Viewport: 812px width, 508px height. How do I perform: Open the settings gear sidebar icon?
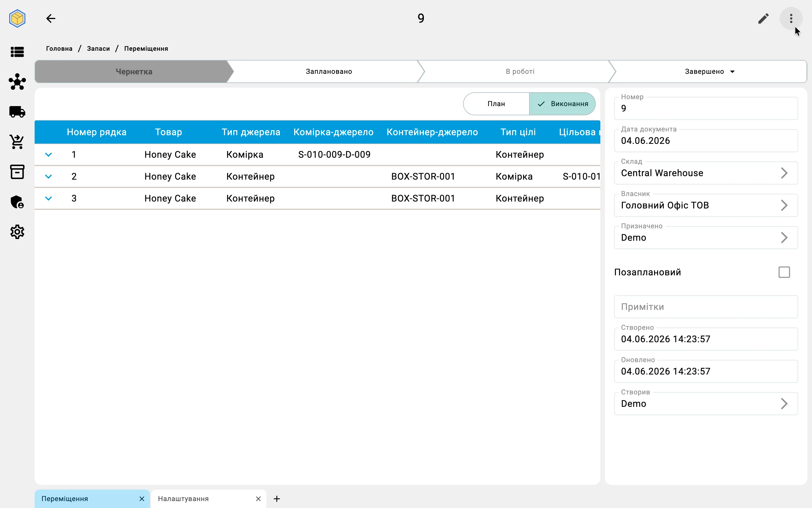(17, 232)
